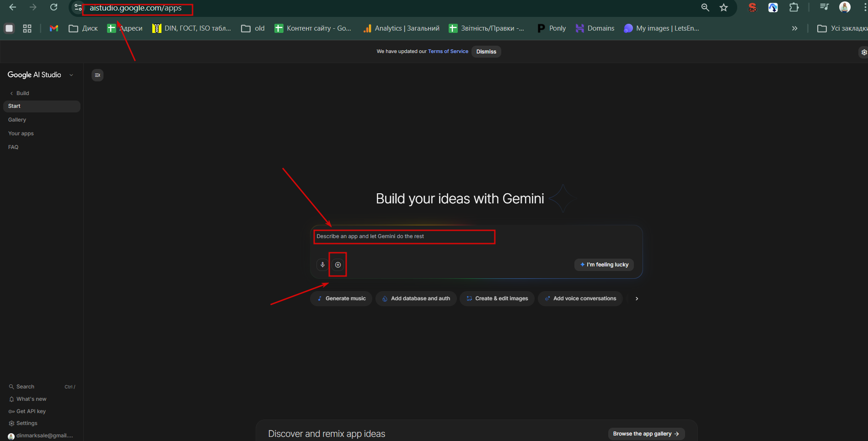
Task: Expand the Google AI Studio dropdown
Action: [71, 75]
